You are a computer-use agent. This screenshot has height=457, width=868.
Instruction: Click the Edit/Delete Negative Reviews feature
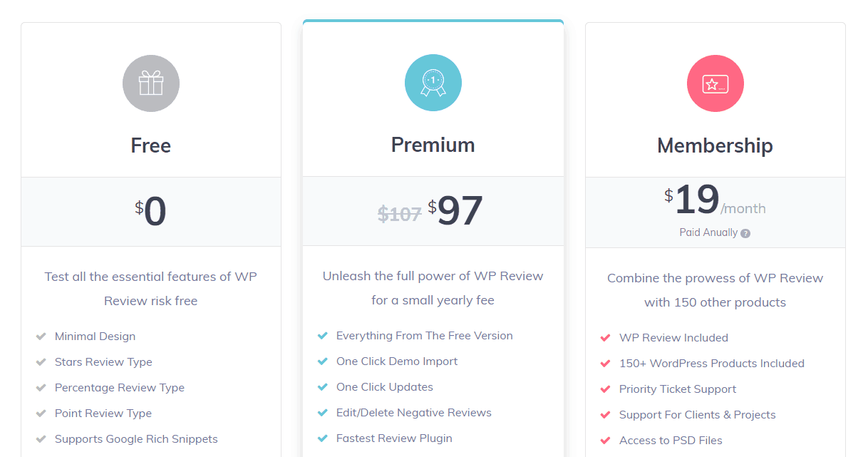coord(414,413)
